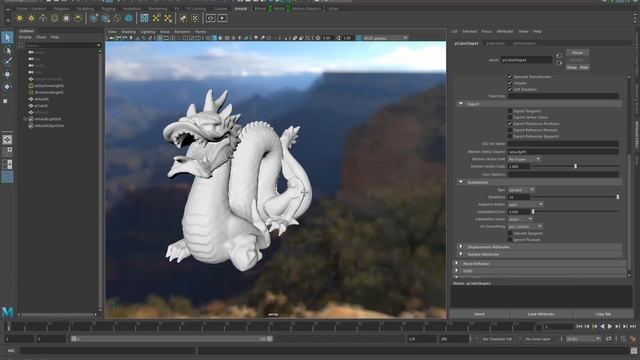The width and height of the screenshot is (640, 360).
Task: Enable Export Reference Normals checkbox
Action: tap(510, 130)
